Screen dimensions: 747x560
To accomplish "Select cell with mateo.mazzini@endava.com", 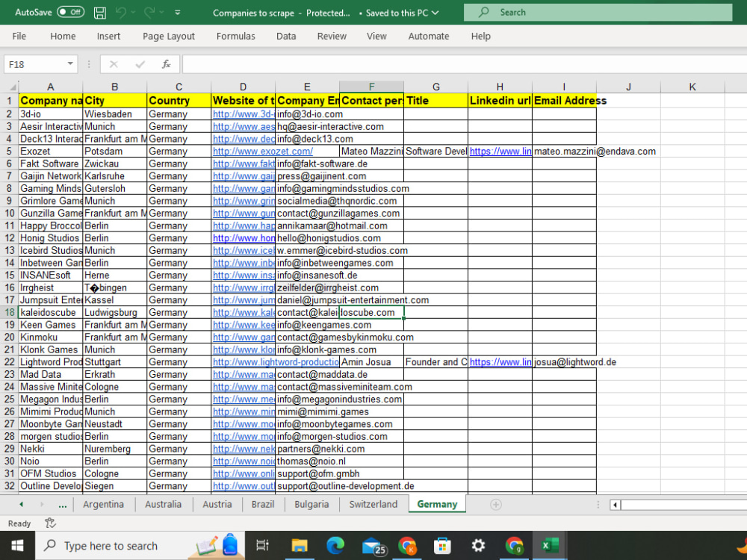I will coord(564,152).
